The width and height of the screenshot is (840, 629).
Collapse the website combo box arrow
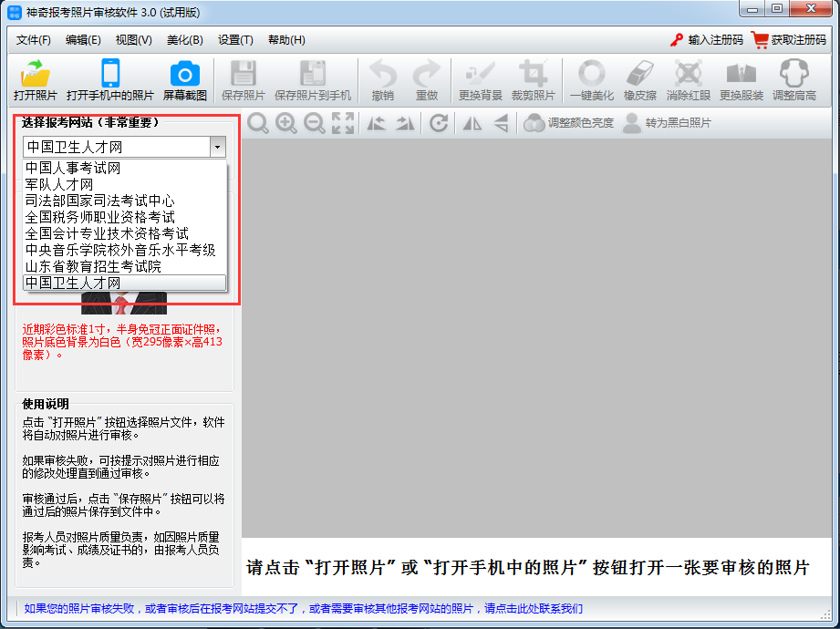point(217,147)
